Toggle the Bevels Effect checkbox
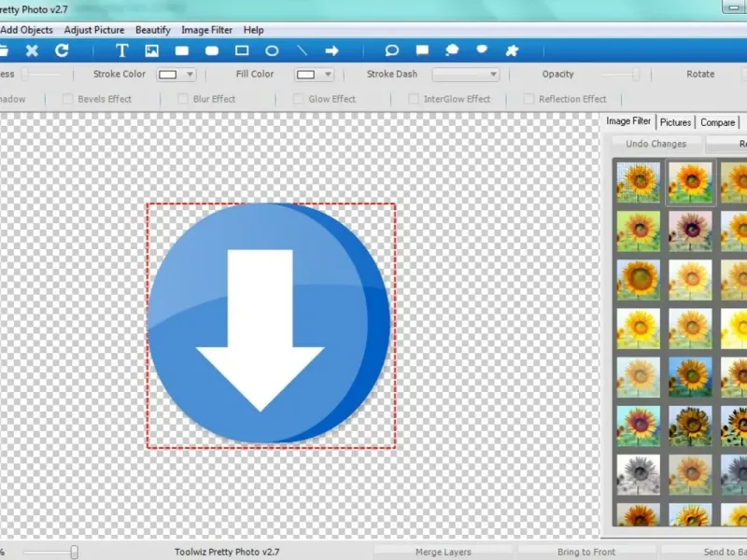 (67, 99)
